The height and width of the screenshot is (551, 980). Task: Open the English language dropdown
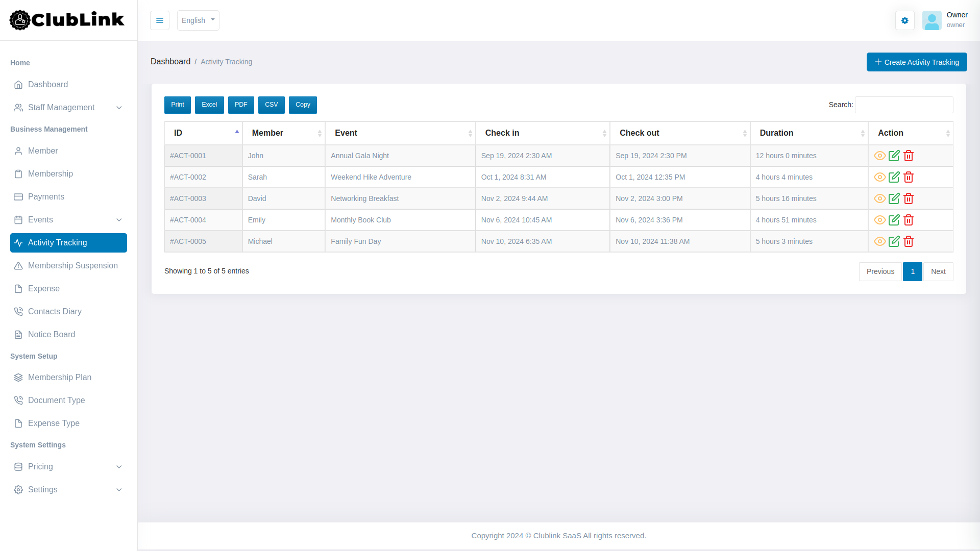tap(198, 20)
